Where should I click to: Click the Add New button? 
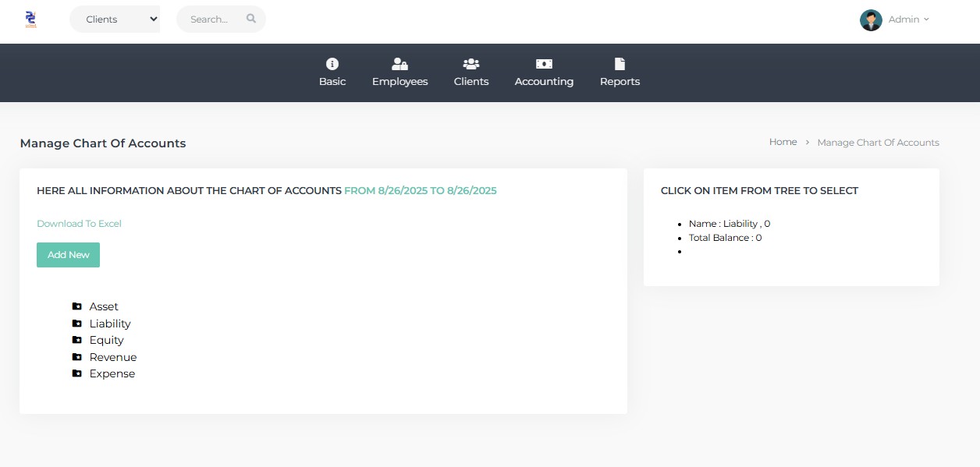tap(68, 254)
